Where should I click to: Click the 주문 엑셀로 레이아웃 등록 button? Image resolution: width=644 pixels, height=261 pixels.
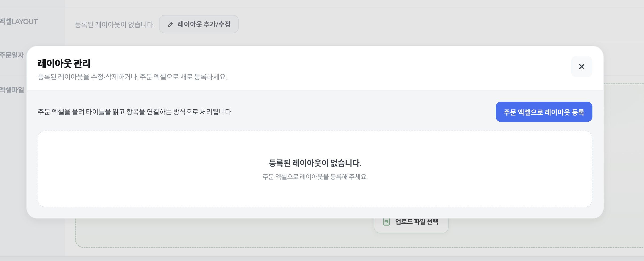[544, 112]
